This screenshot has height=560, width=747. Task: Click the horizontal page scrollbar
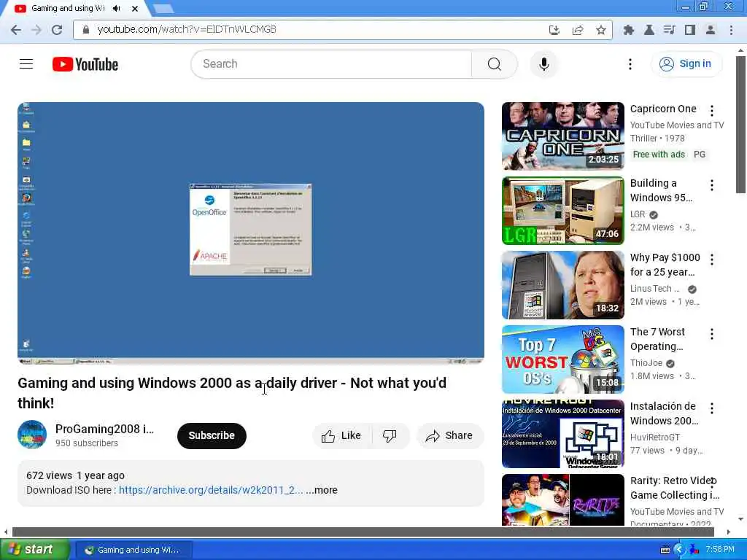(x=363, y=532)
